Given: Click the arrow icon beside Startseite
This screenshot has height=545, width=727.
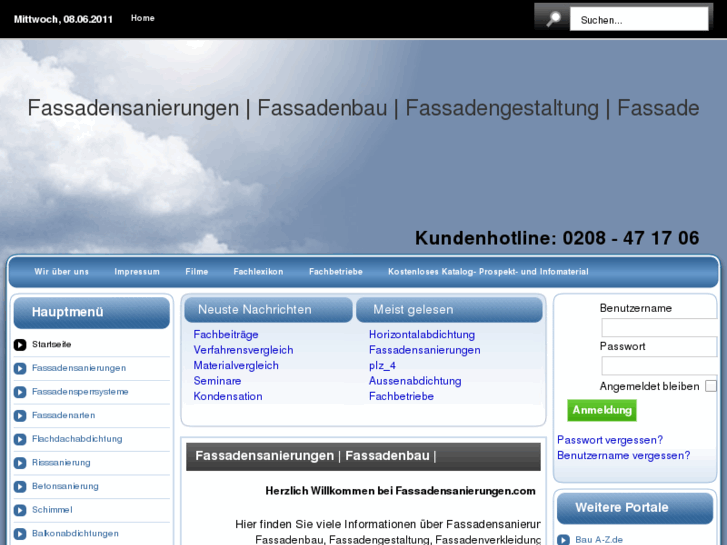Looking at the screenshot, I should coord(20,345).
